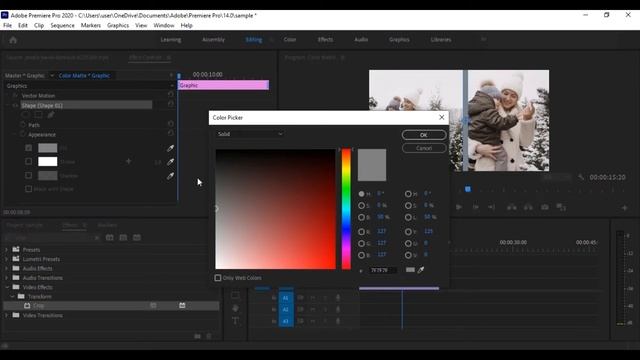Click the rainbow hue slider bar

coord(346,209)
